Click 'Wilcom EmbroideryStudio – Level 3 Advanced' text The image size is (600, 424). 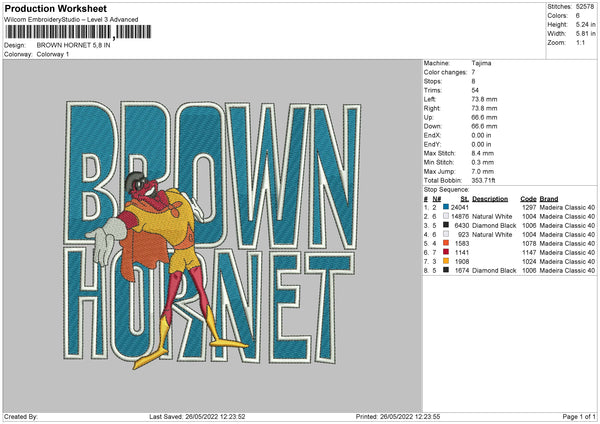click(x=71, y=20)
